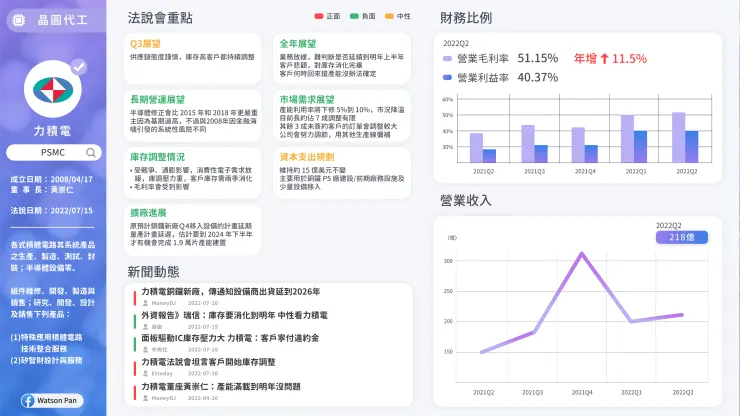Click the 51.15% gross margin value
Screen dimensions: 740x416
(538, 59)
